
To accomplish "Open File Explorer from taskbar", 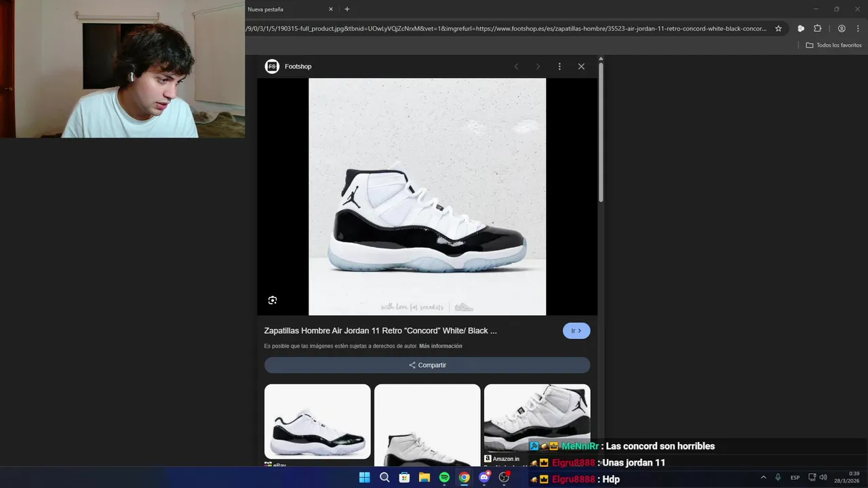I will pyautogui.click(x=425, y=477).
